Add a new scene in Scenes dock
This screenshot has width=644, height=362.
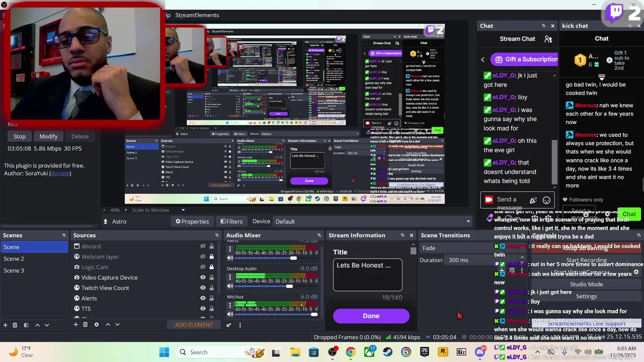[x=5, y=325]
